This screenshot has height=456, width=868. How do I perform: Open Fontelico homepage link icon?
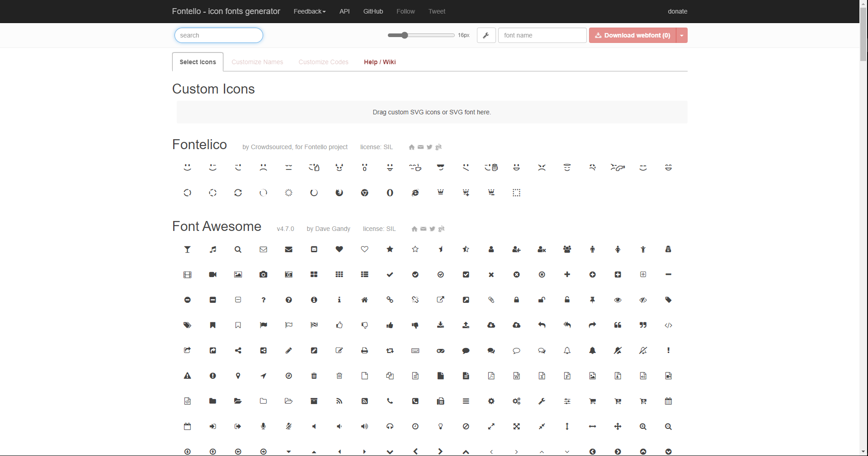[411, 147]
